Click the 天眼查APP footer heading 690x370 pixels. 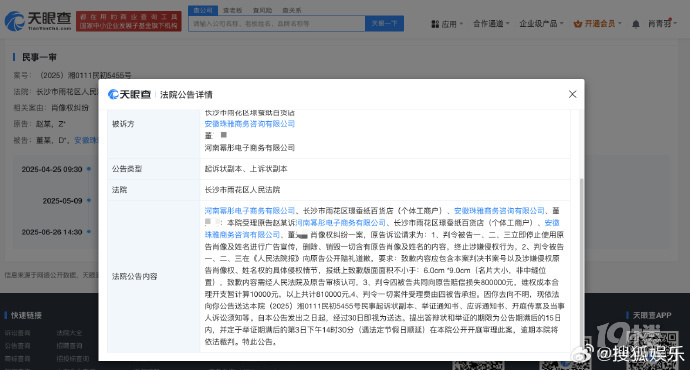[652, 315]
